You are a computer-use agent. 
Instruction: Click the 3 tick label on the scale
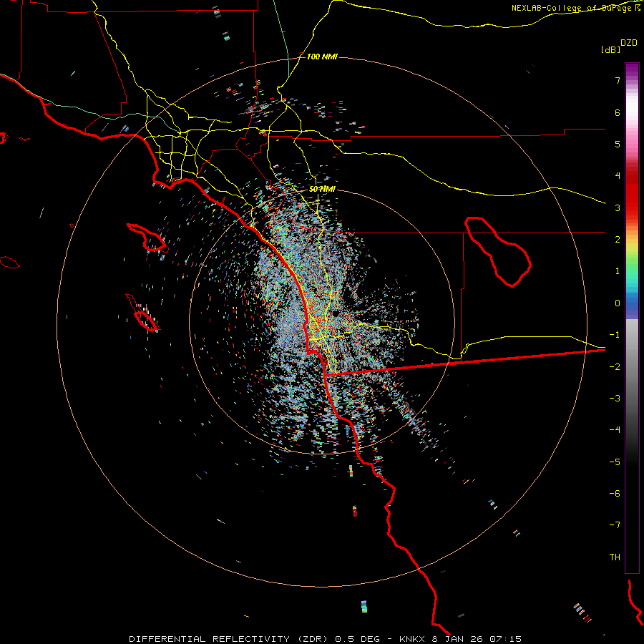(x=618, y=208)
